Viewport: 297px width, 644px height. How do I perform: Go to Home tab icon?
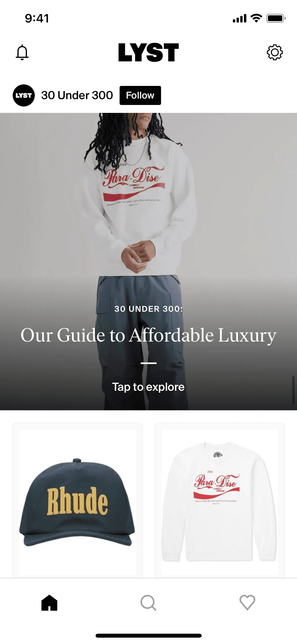coord(49,603)
